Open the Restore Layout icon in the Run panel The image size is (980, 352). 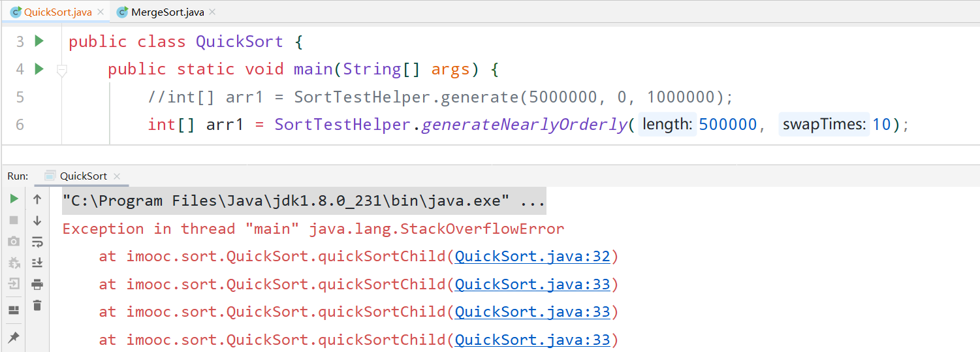pyautogui.click(x=14, y=310)
